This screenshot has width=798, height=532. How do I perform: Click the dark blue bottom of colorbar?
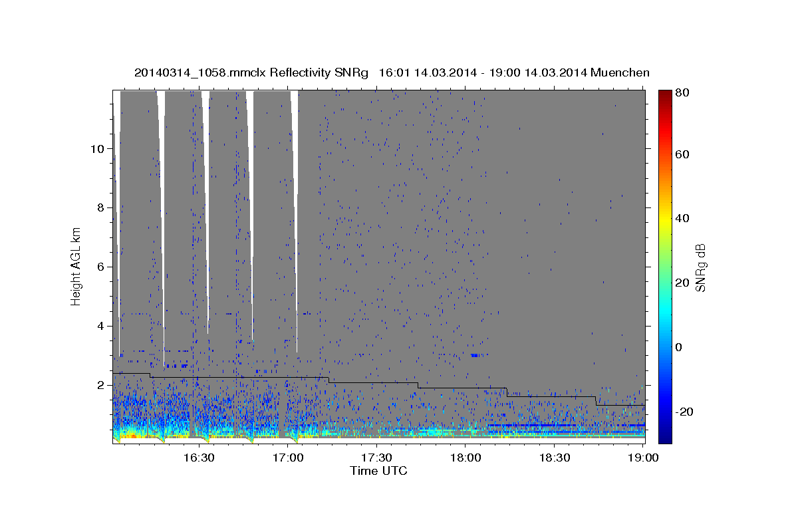664,437
